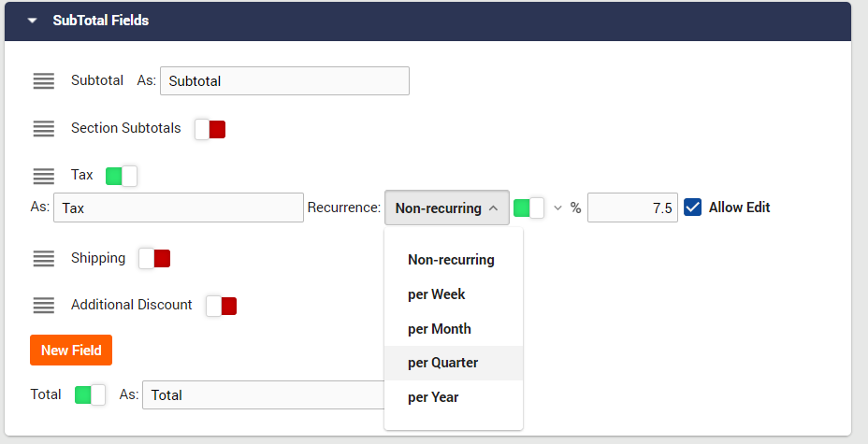Uncheck the Allow Edit checkbox

pyautogui.click(x=692, y=208)
